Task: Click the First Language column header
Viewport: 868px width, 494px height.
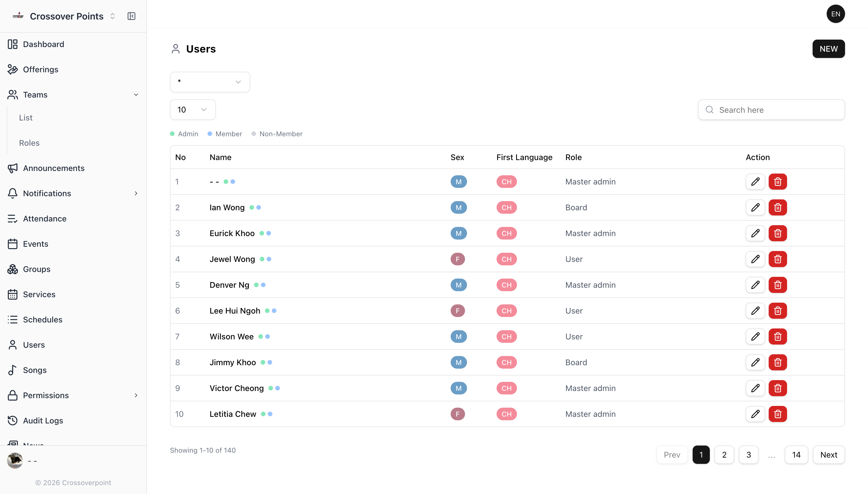Action: 524,157
